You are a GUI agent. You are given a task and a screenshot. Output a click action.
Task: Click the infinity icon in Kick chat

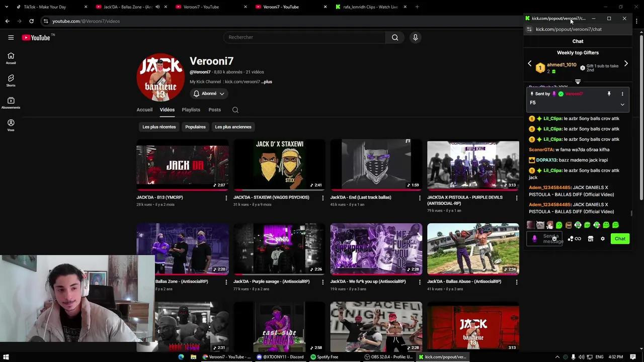(578, 239)
